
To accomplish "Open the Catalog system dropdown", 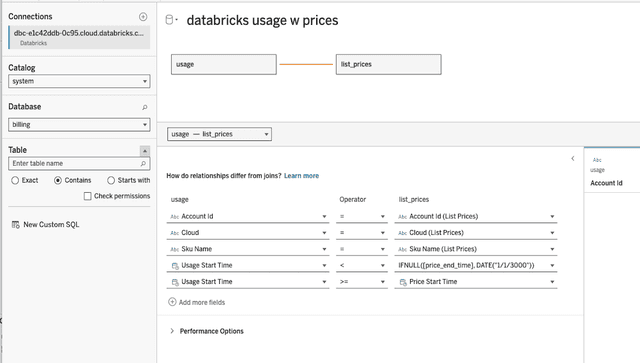I will point(79,81).
